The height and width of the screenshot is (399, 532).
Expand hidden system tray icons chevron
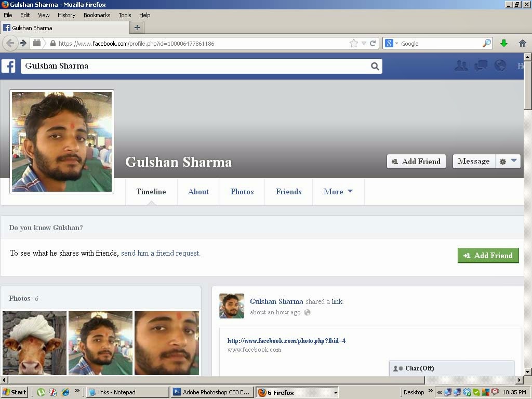coord(440,392)
